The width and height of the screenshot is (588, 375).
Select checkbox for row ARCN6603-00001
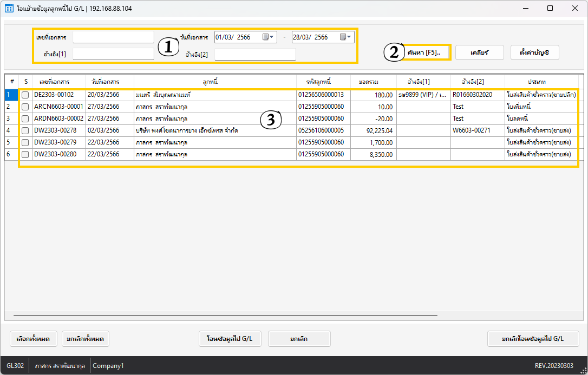click(x=25, y=107)
